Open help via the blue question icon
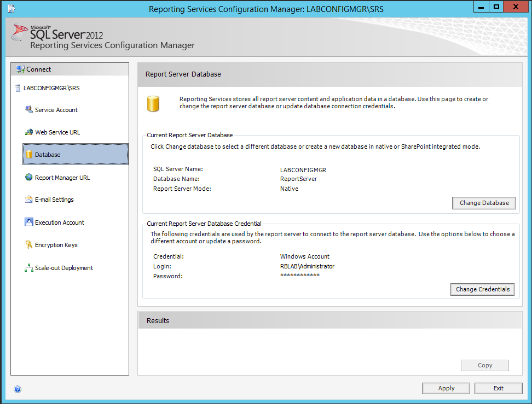The height and width of the screenshot is (404, 532). (x=18, y=389)
